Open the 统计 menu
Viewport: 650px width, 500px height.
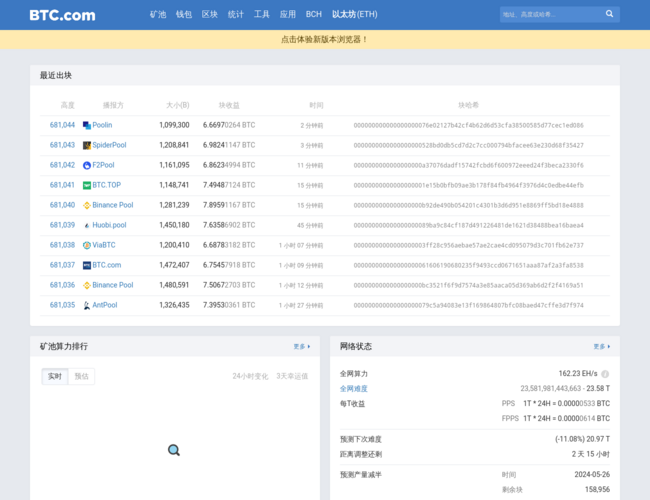pyautogui.click(x=236, y=15)
